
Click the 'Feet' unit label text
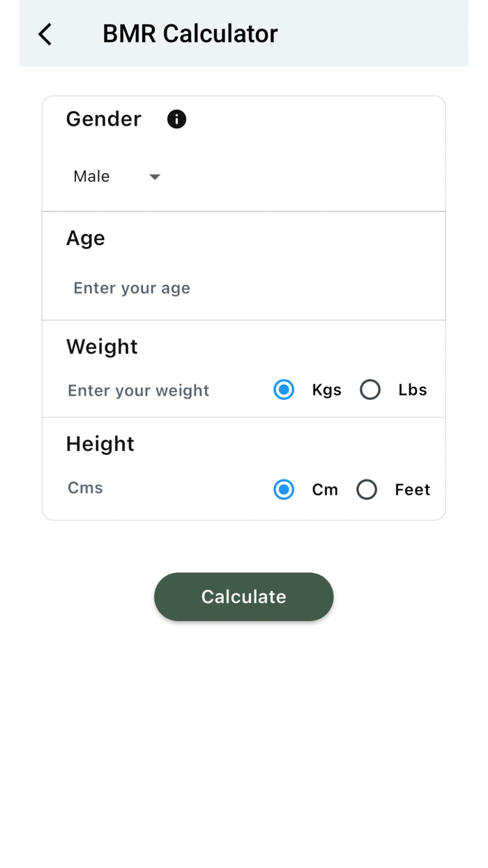tap(413, 490)
